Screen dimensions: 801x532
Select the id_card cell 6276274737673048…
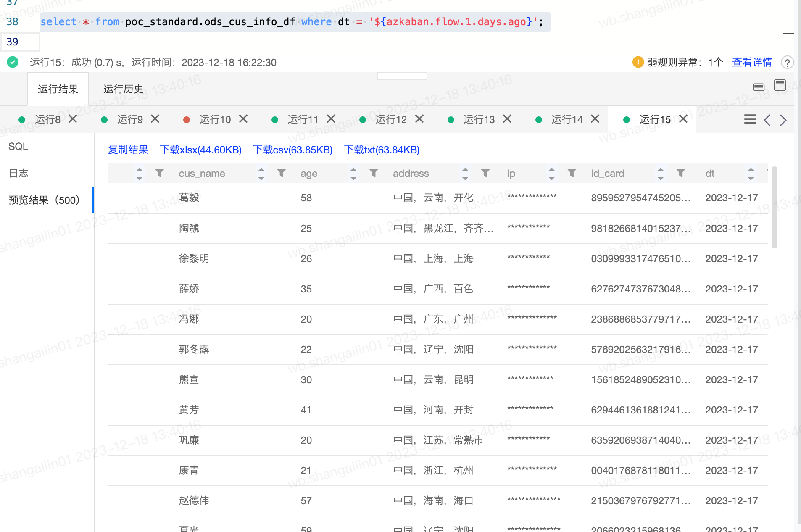pyautogui.click(x=641, y=289)
